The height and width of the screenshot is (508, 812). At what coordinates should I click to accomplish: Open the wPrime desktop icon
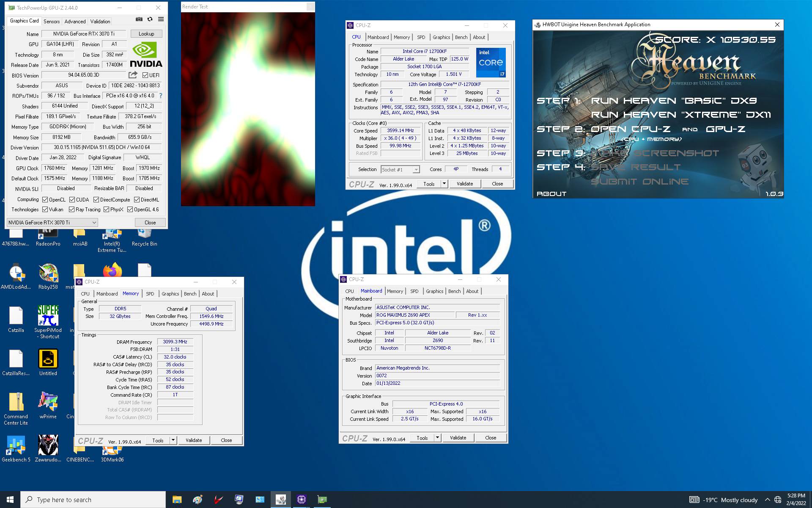pos(48,406)
